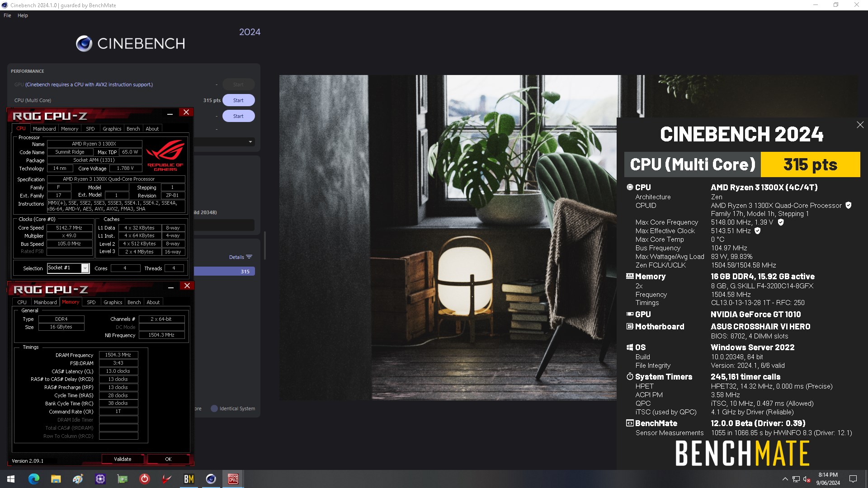The width and height of the screenshot is (868, 488).
Task: Click OK in the lower CPU-Z window
Action: [x=168, y=459]
